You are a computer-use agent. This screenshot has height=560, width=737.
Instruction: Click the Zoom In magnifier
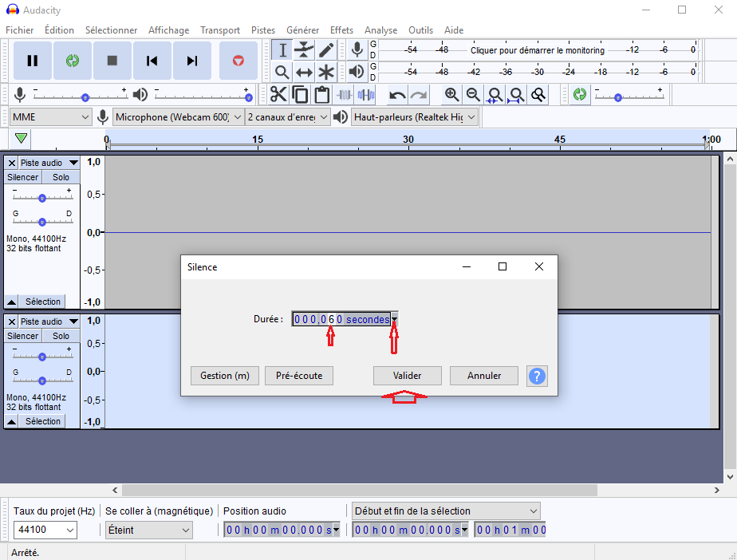451,95
